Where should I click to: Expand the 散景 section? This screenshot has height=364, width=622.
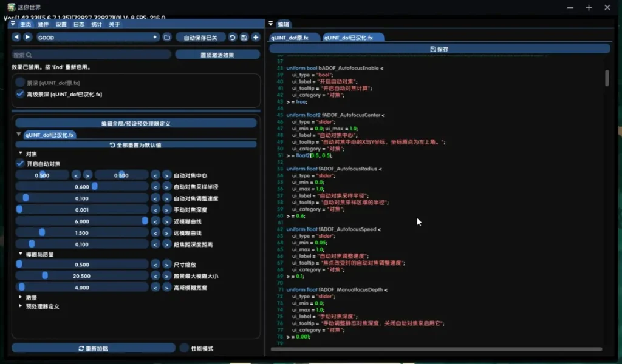(21, 298)
